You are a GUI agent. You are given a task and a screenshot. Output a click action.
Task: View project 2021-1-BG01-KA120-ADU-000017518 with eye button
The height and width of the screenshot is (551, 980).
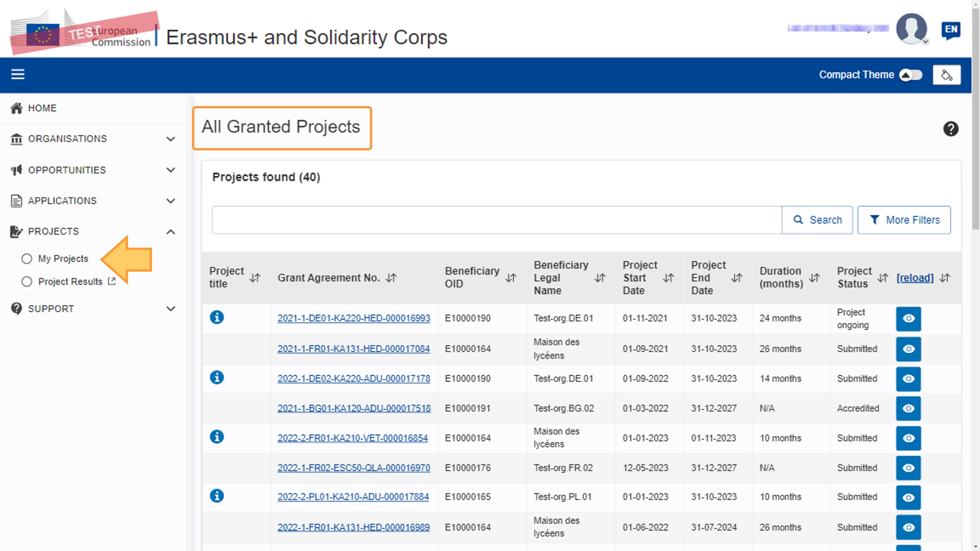[x=908, y=408]
